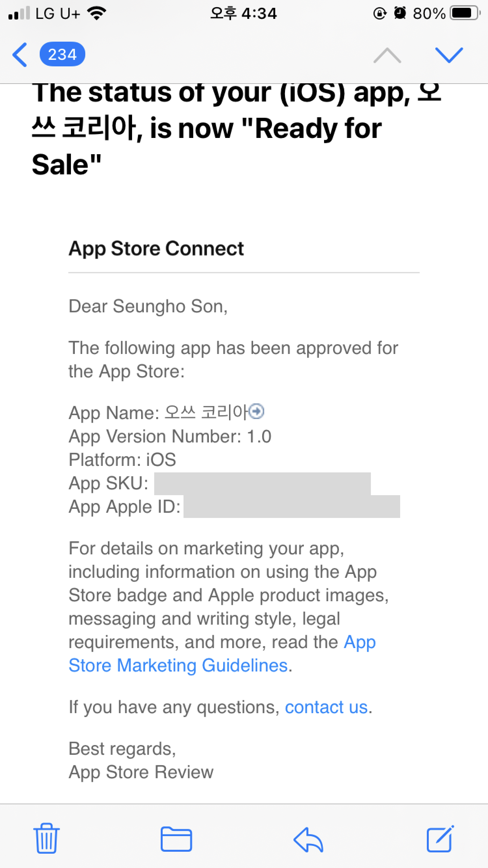Move message using the folder icon
The width and height of the screenshot is (488, 868).
tap(176, 839)
